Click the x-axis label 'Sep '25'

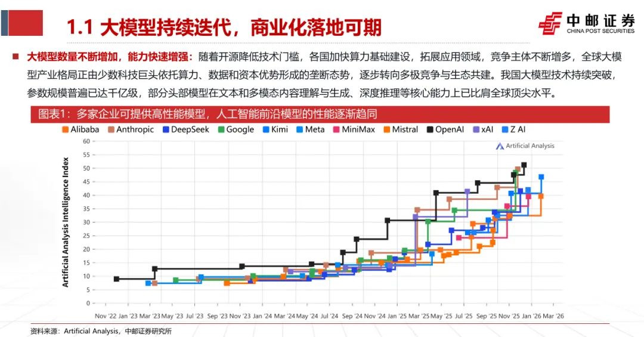click(x=487, y=316)
